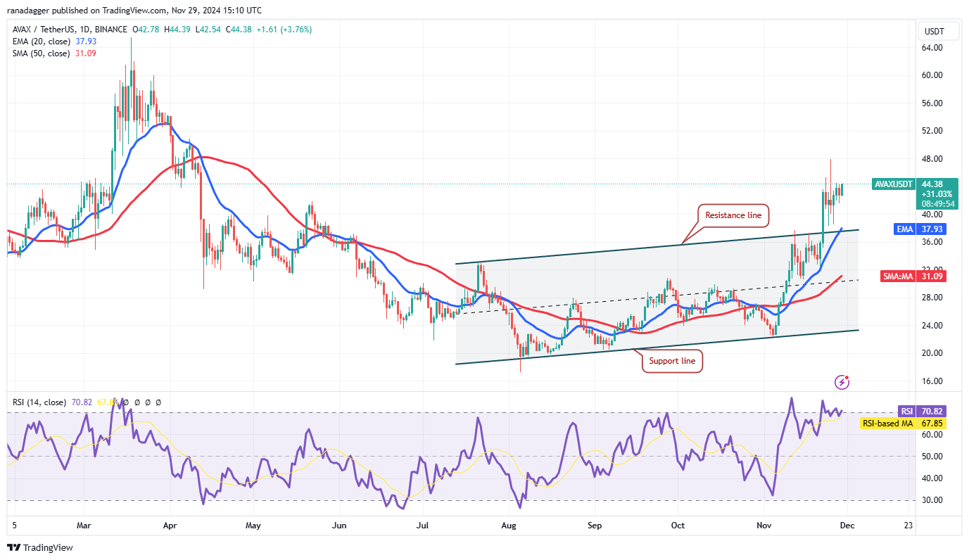Viewport: 969px width, 560px height.
Task: Click the Apr label on time axis
Action: click(x=169, y=526)
